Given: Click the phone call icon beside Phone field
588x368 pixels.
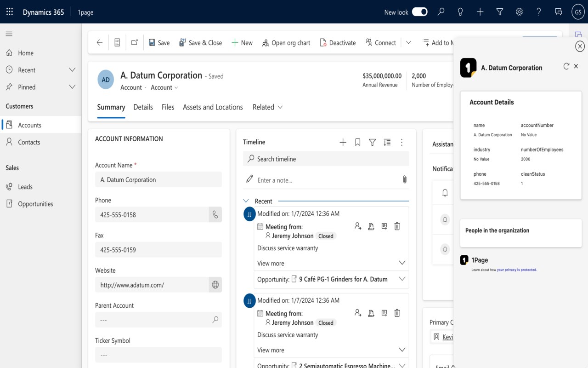Looking at the screenshot, I should click(215, 215).
